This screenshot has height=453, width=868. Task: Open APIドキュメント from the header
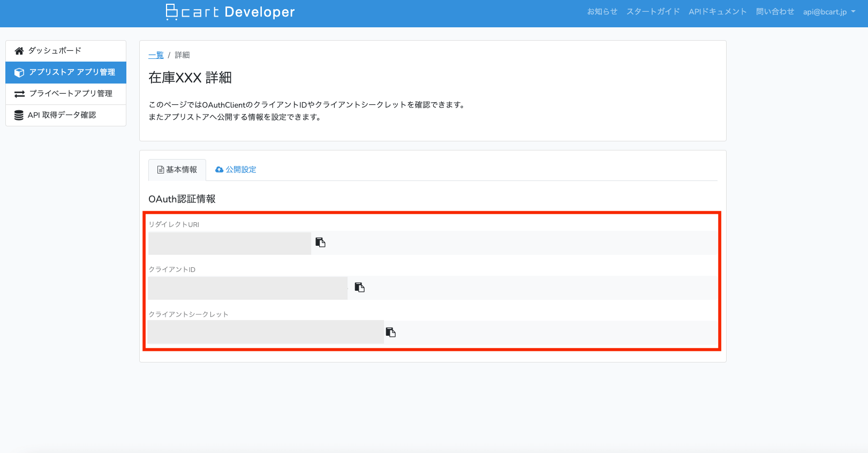tap(718, 12)
